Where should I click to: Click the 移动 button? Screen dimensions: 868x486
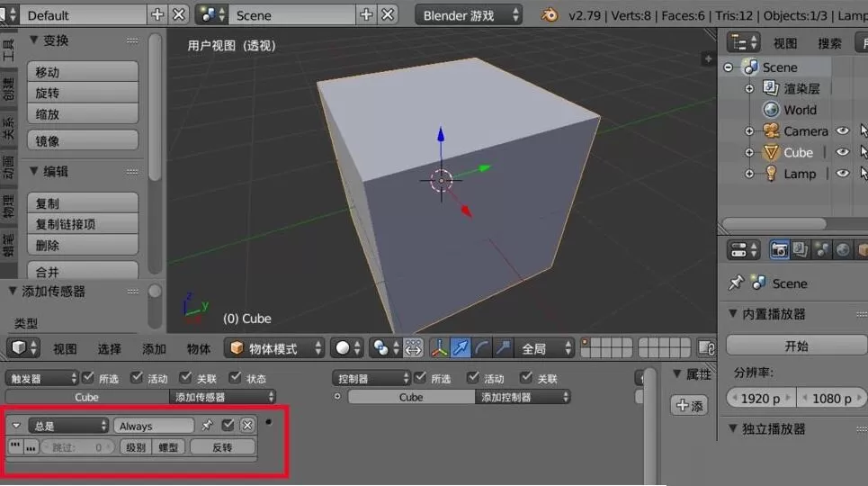coord(83,71)
